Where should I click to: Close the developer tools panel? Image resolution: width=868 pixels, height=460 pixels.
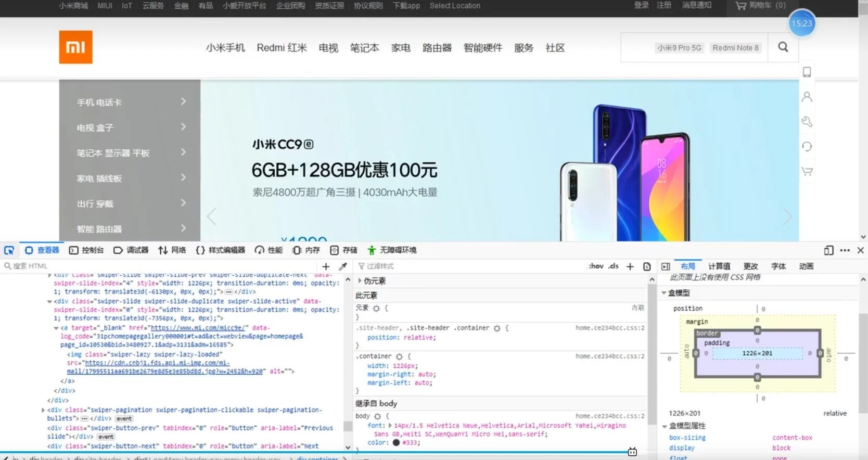861,250
